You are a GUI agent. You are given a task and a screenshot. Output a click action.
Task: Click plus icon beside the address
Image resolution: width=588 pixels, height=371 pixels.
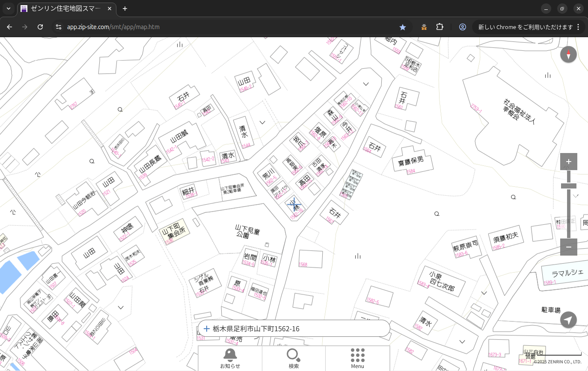[x=206, y=329]
